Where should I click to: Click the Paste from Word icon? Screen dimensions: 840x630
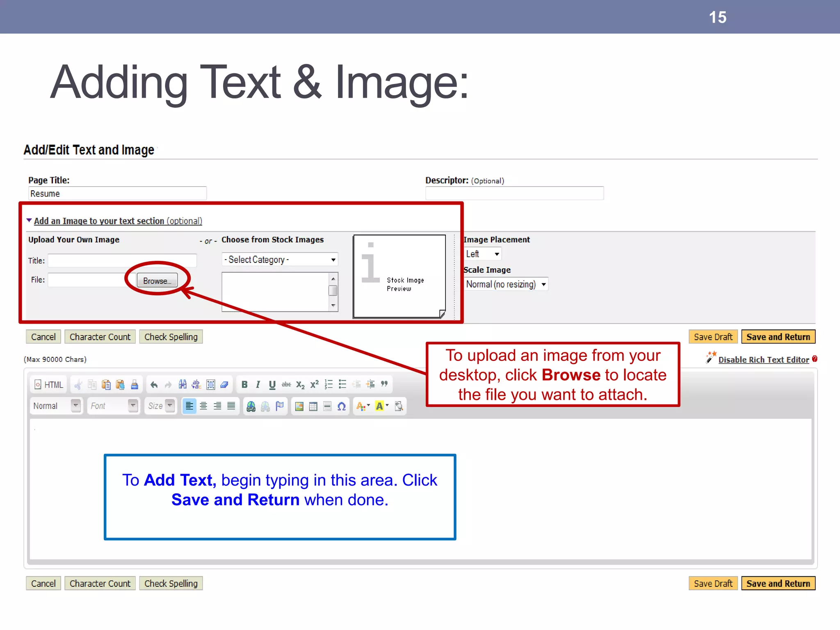click(x=120, y=385)
